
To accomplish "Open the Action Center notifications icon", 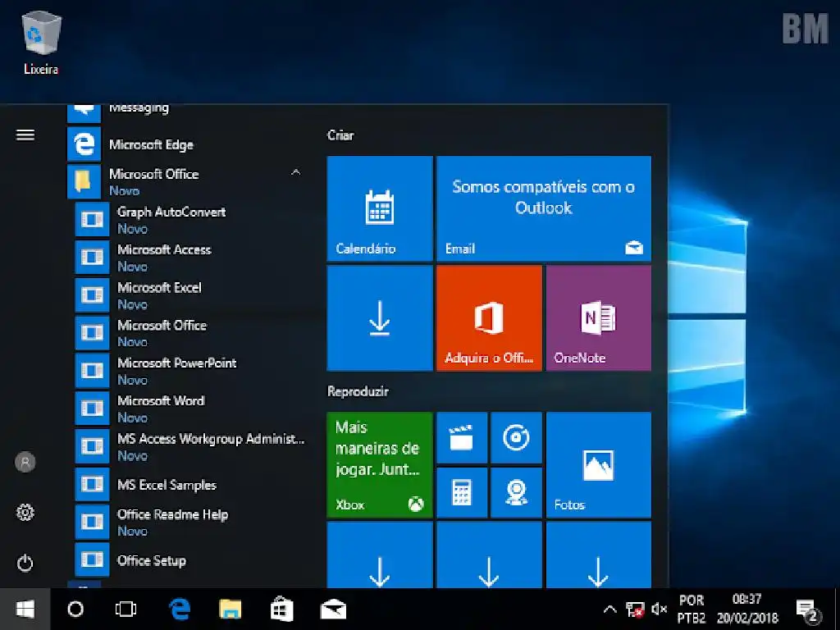I will tap(808, 610).
